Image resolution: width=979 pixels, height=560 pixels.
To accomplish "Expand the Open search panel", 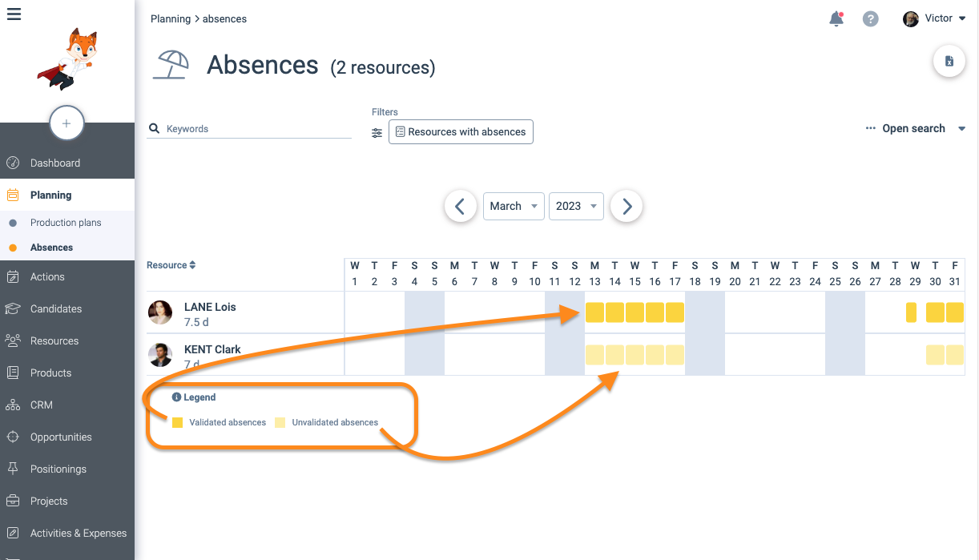I will tap(916, 128).
